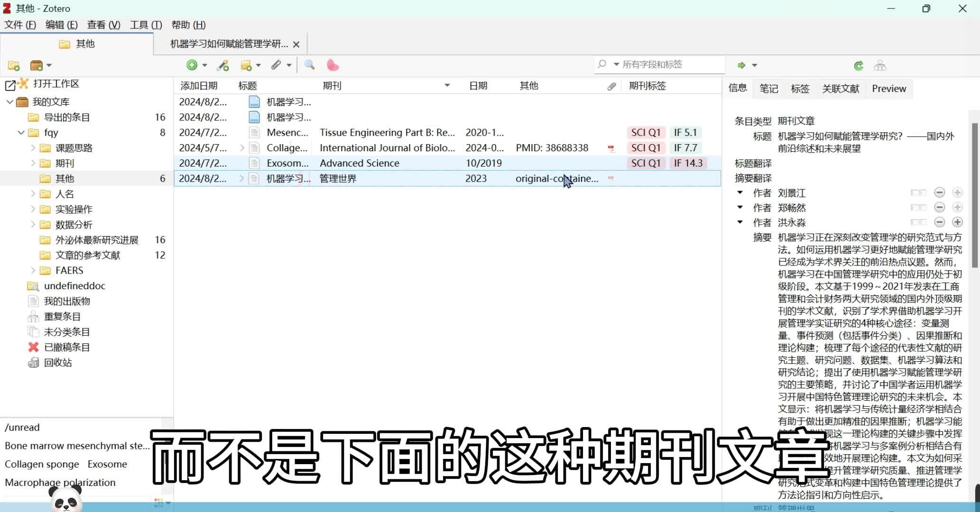This screenshot has height=512, width=980.
Task: Add a new author with plus button
Action: tap(958, 222)
